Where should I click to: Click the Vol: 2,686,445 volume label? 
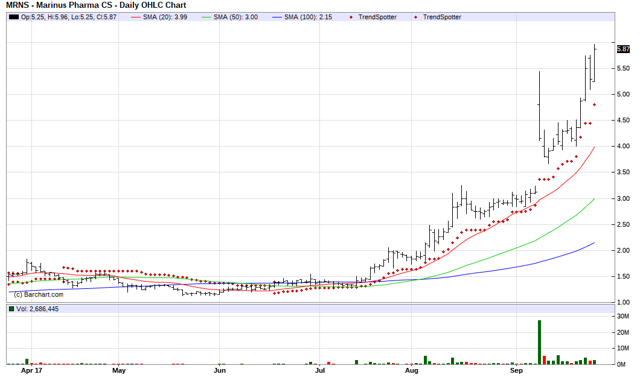tap(38, 309)
